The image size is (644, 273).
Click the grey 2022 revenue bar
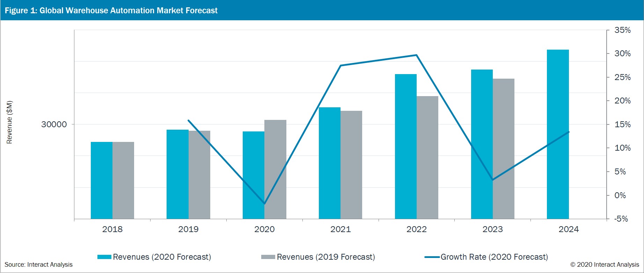point(427,157)
